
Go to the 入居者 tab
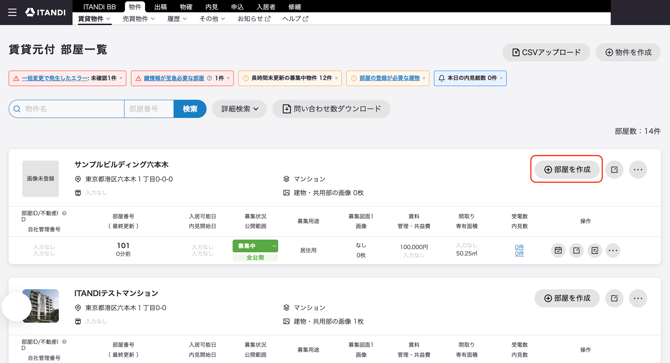(x=266, y=7)
